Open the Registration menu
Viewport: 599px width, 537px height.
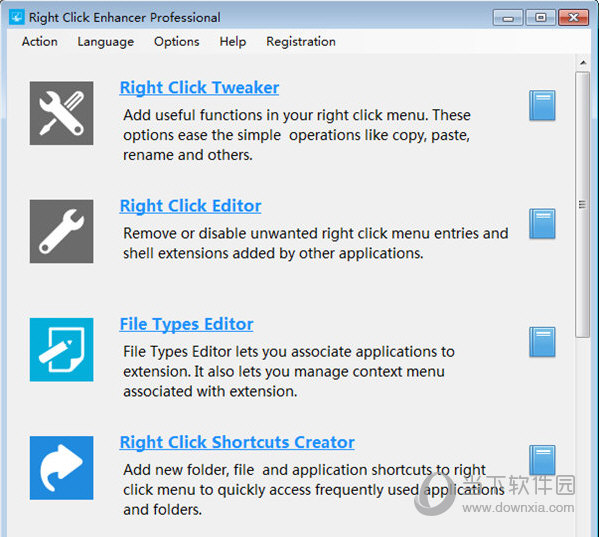click(301, 41)
